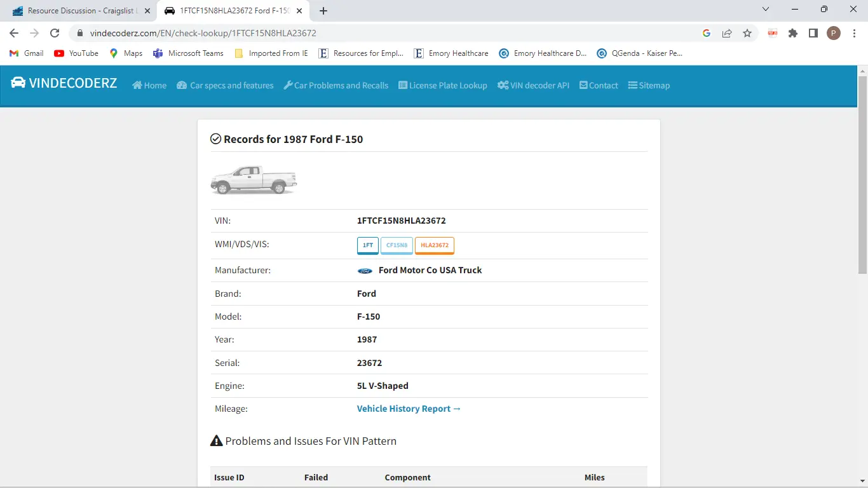The width and height of the screenshot is (868, 488).
Task: Click the Year value 1987
Action: point(367,339)
